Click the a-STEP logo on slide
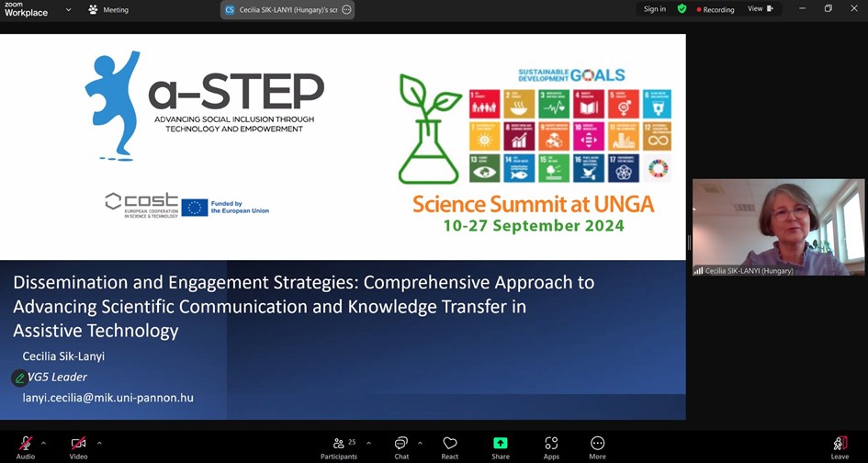This screenshot has height=463, width=868. pyautogui.click(x=205, y=106)
